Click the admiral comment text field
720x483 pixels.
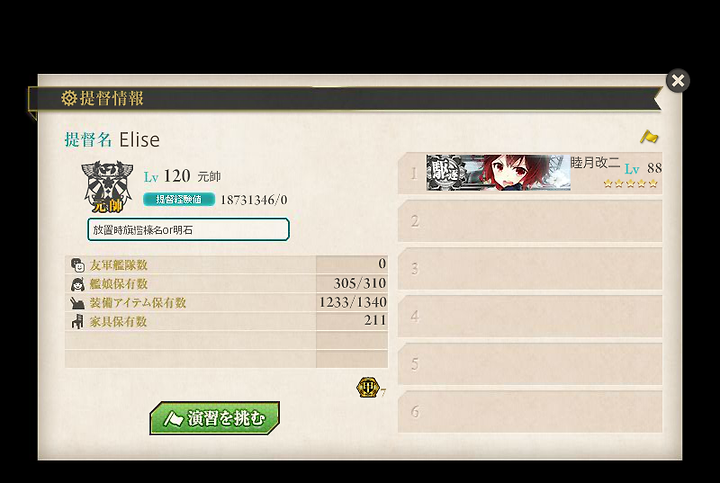coord(188,230)
